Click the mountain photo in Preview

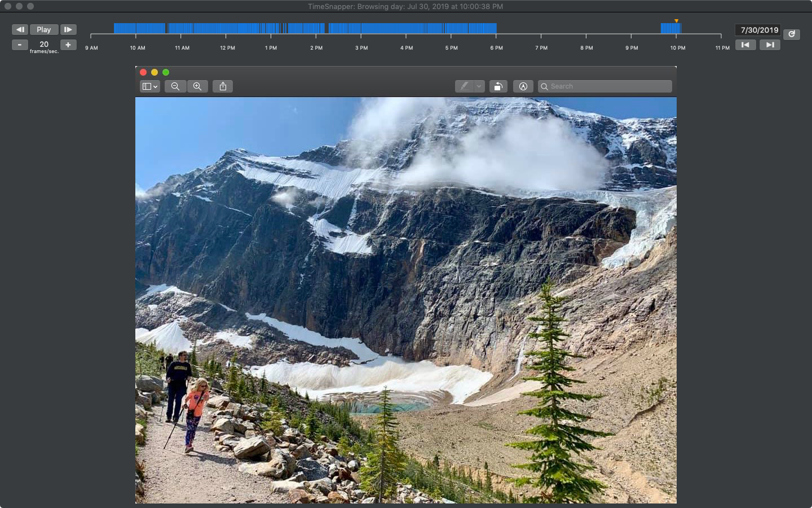pos(406,300)
